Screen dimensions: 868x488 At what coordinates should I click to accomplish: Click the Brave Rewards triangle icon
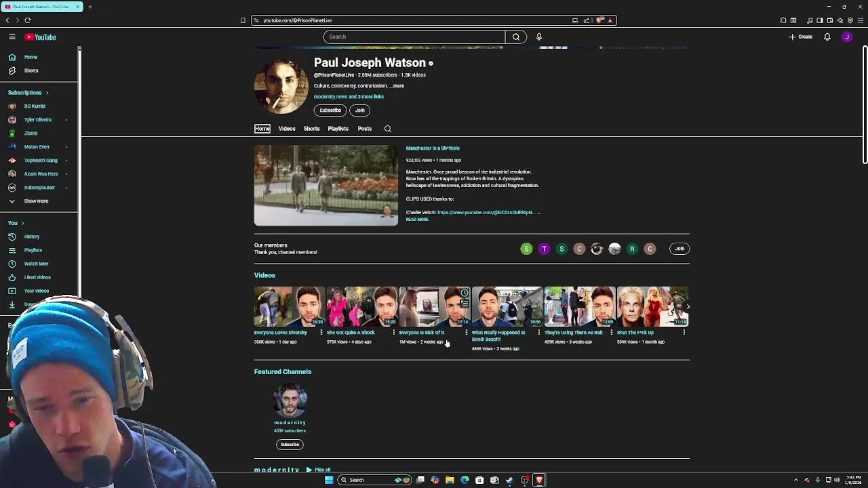click(x=610, y=20)
